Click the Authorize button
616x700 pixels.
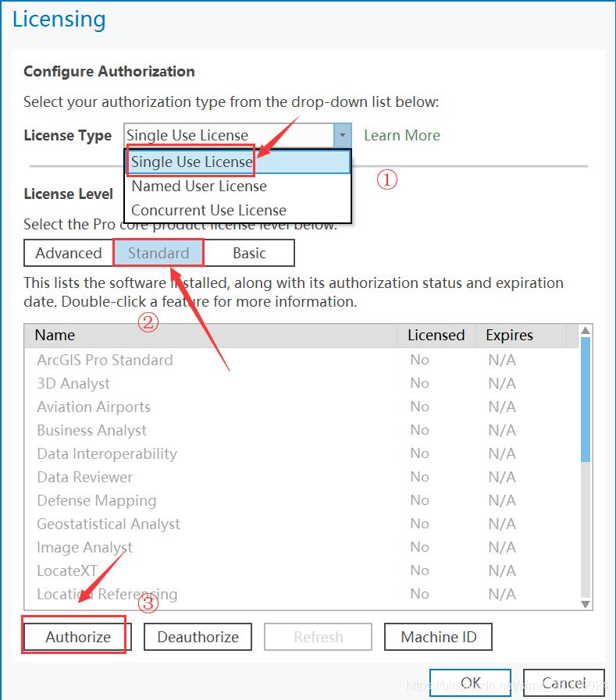coord(78,637)
